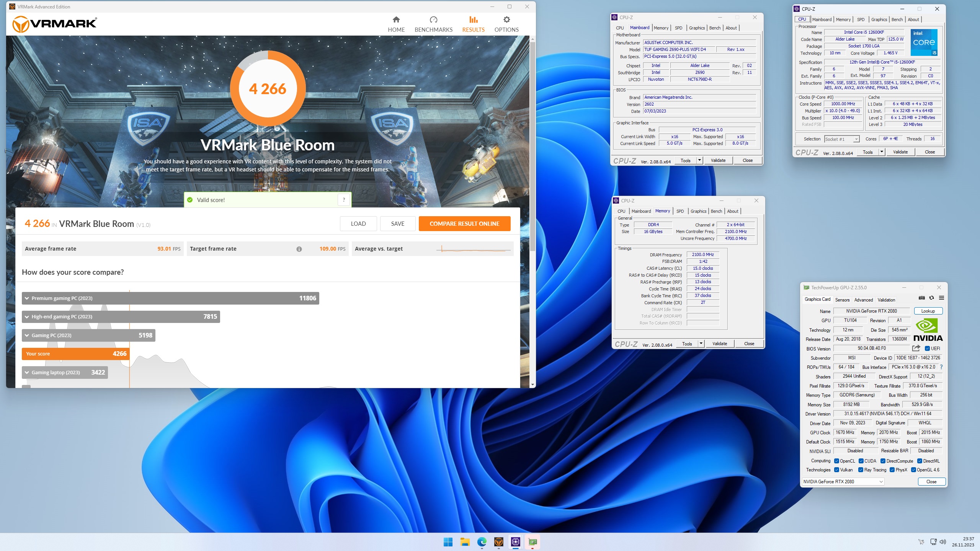Viewport: 980px width, 551px height.
Task: Open Tools dropdown arrow in CPU-Z CPU window
Action: [x=882, y=152]
